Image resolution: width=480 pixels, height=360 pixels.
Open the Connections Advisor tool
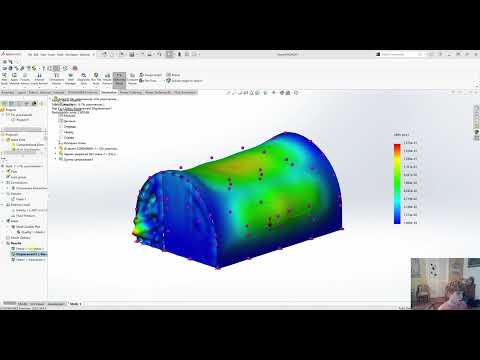pos(57,78)
